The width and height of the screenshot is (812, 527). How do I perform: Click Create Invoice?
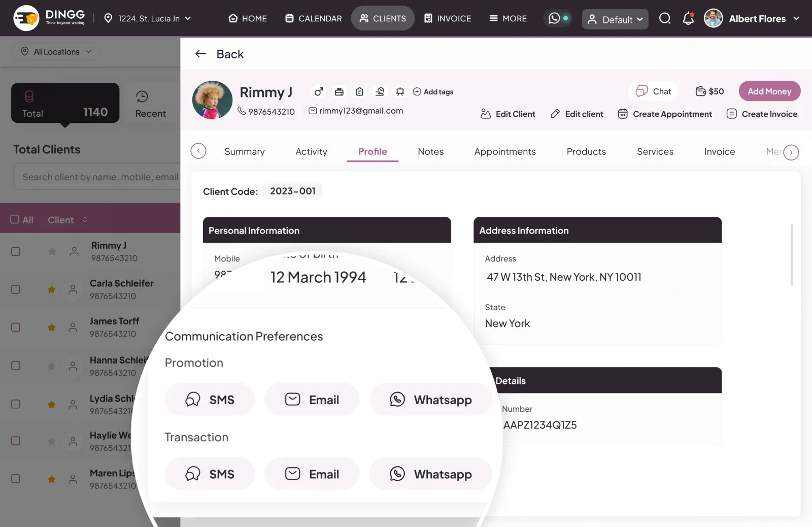[x=762, y=114]
